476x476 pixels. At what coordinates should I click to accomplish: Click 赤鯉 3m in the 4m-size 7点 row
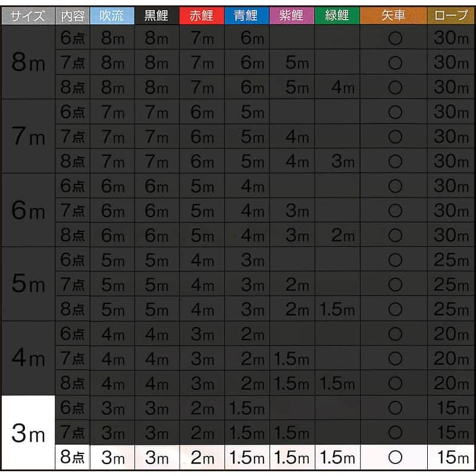[x=202, y=358]
